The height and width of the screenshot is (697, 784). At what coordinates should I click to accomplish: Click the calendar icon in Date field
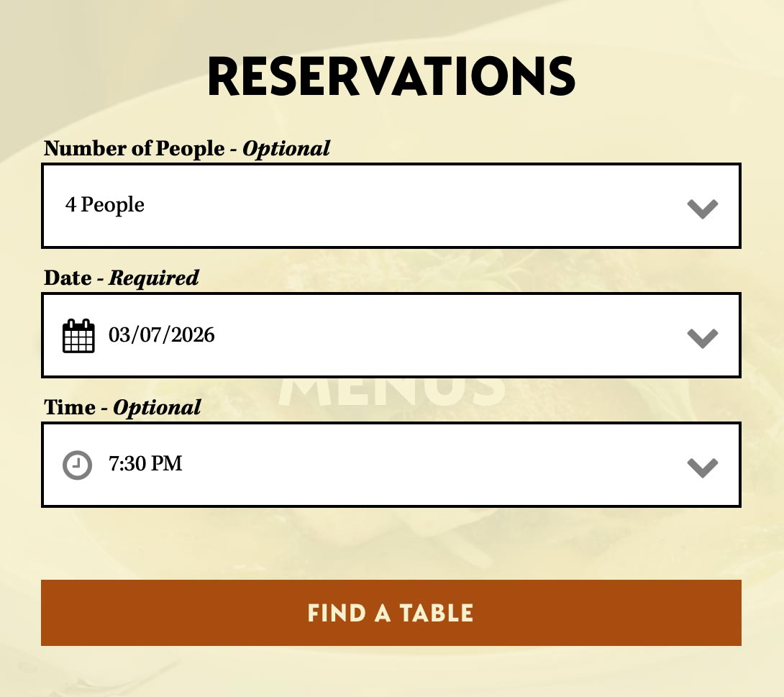78,336
